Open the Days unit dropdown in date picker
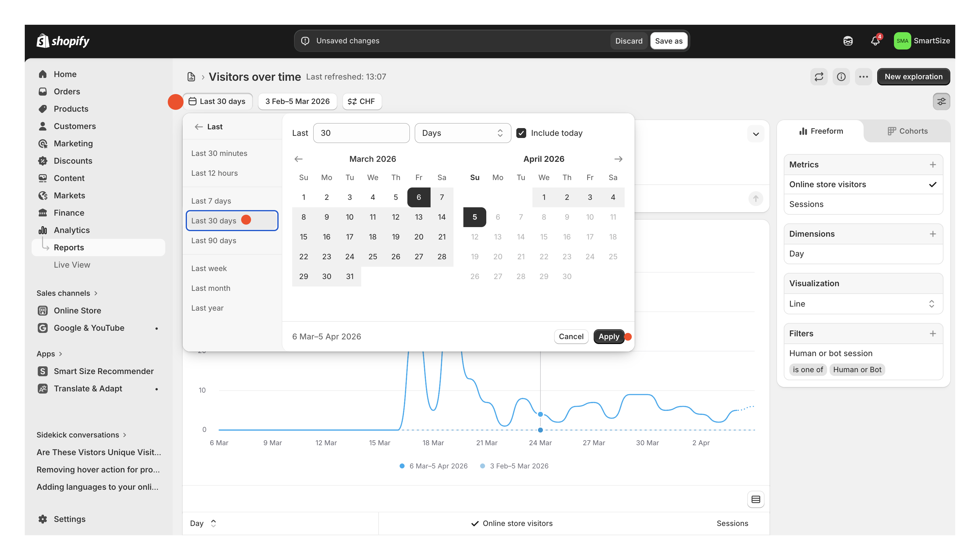This screenshot has width=980, height=560. click(462, 133)
